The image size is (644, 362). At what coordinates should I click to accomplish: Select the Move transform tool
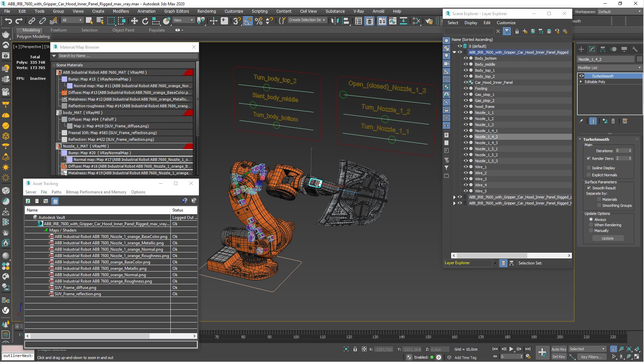pyautogui.click(x=134, y=21)
